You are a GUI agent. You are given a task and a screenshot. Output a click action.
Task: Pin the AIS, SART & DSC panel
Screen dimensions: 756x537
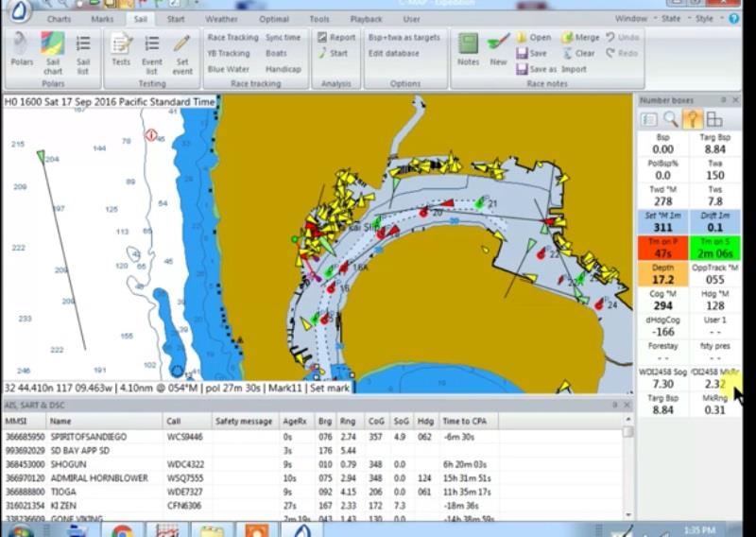615,405
